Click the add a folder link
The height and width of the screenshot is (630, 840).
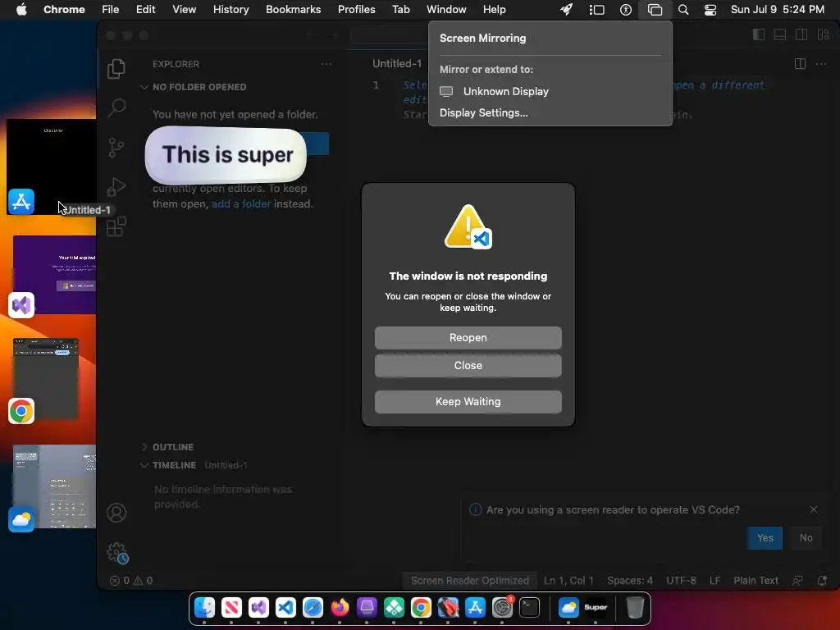coord(241,204)
